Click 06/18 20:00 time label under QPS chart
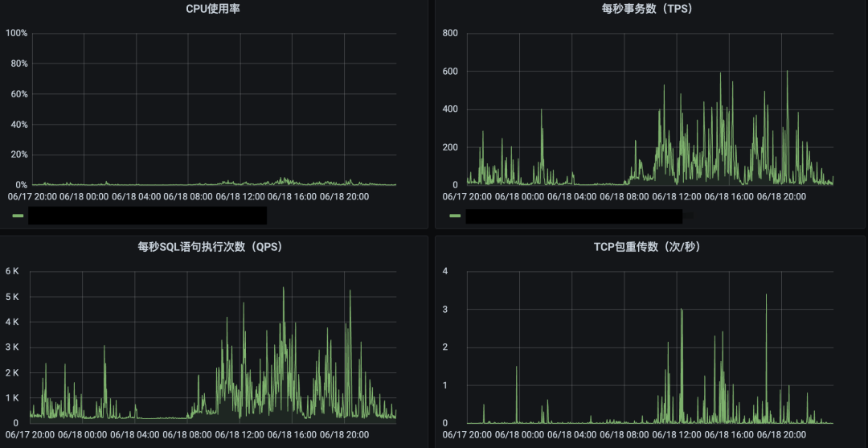The height and width of the screenshot is (448, 868). click(345, 434)
